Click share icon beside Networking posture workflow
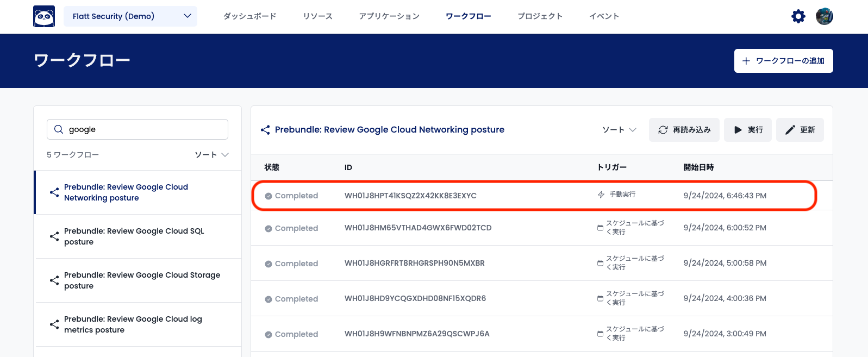The height and width of the screenshot is (357, 868). tap(54, 192)
